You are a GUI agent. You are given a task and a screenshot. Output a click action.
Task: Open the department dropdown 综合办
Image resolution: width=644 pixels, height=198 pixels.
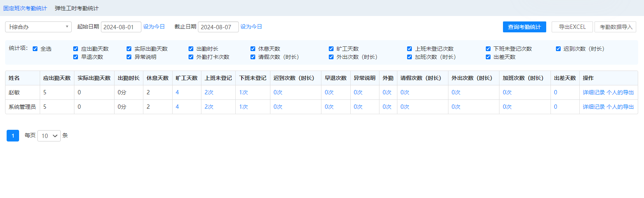[38, 27]
